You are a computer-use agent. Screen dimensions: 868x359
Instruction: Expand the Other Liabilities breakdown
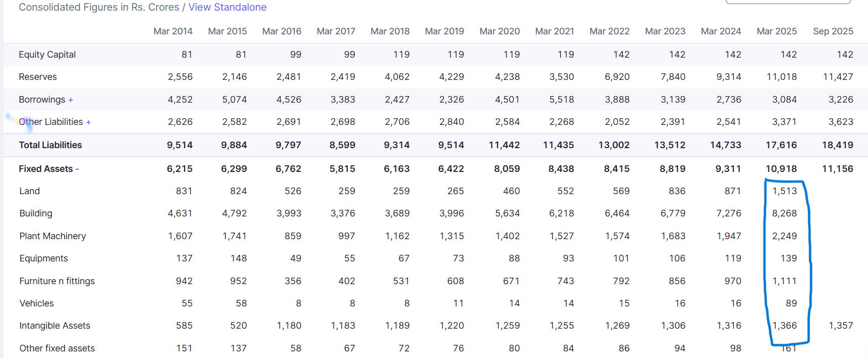(x=88, y=122)
